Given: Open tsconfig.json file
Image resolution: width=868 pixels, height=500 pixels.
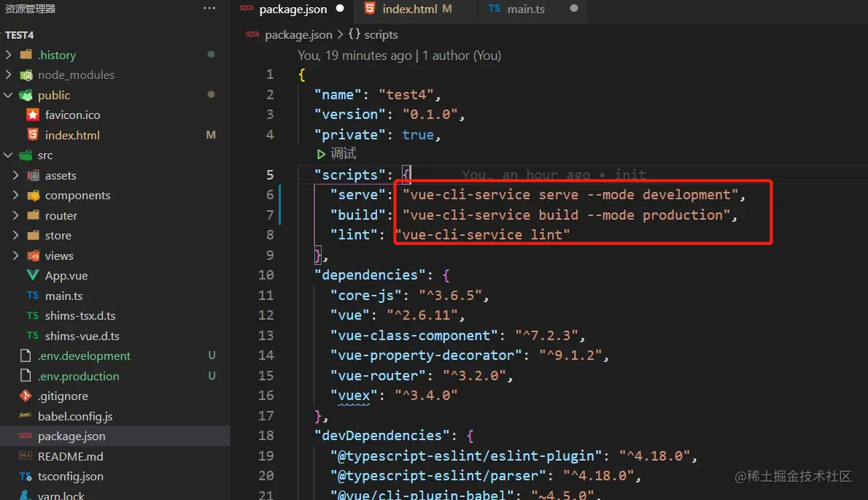Looking at the screenshot, I should tap(115, 476).
